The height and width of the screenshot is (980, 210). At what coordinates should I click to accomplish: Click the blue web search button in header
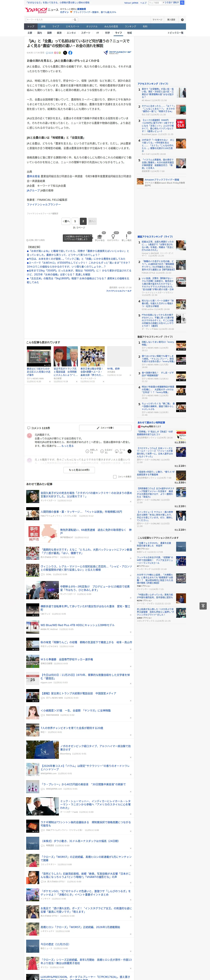pos(182,3)
